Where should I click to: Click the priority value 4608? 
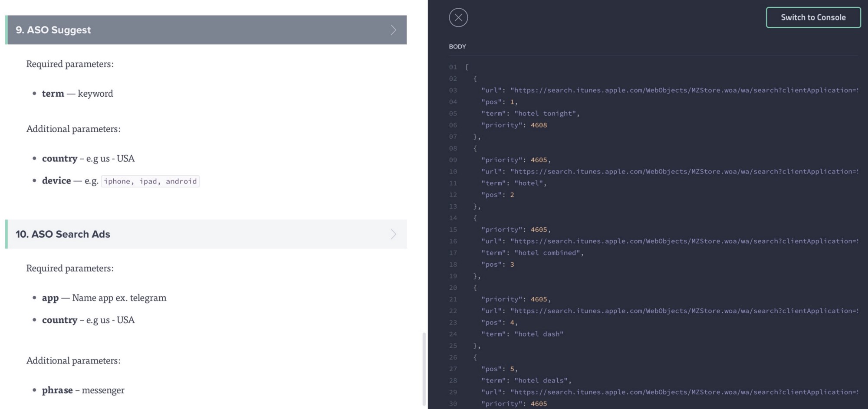click(x=539, y=125)
